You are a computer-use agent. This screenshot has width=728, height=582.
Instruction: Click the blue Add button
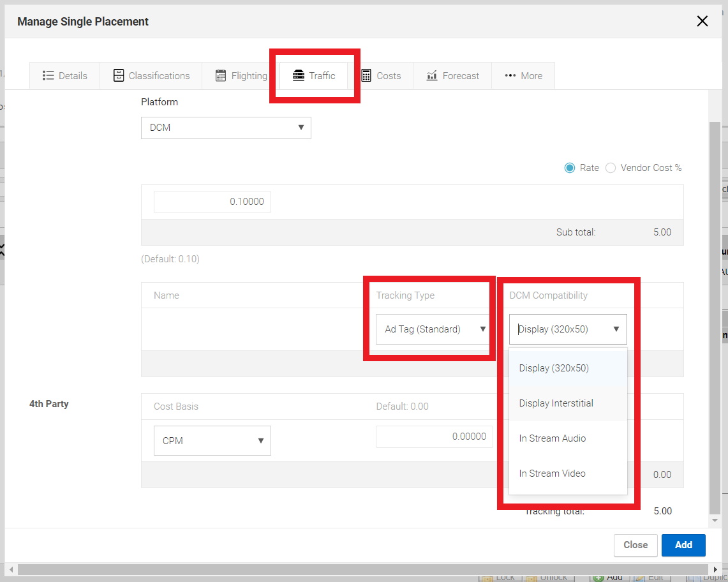point(683,545)
